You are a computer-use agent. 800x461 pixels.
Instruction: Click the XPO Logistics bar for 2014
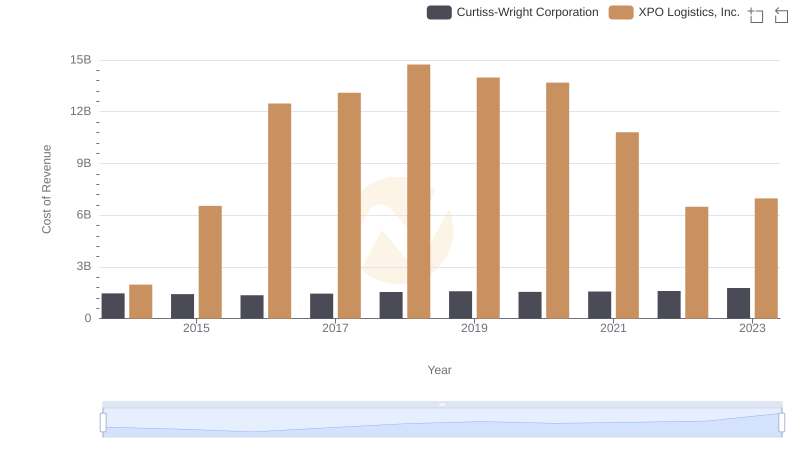pyautogui.click(x=141, y=301)
